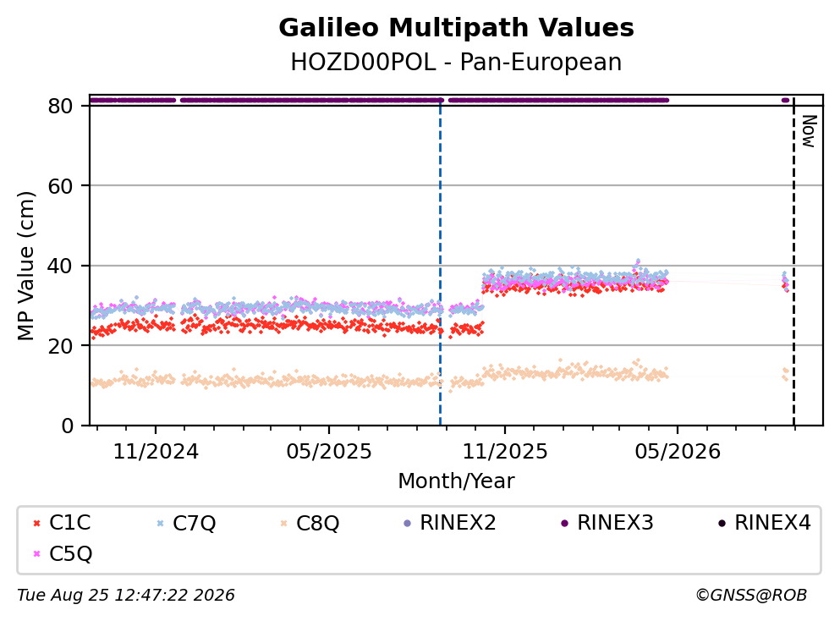Click the 05/2026 x-axis label
The image size is (840, 621).
(678, 452)
